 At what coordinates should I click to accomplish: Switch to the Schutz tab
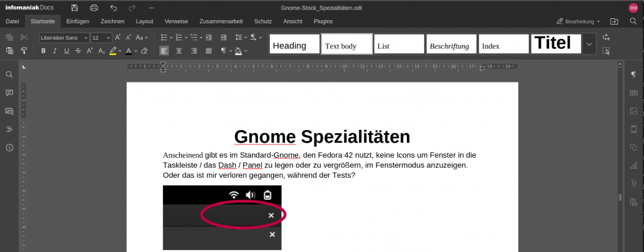263,21
